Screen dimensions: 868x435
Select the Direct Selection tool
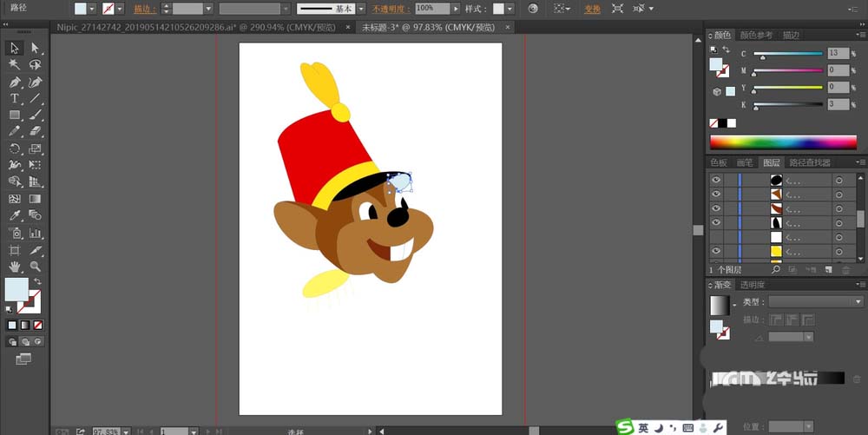pos(36,48)
